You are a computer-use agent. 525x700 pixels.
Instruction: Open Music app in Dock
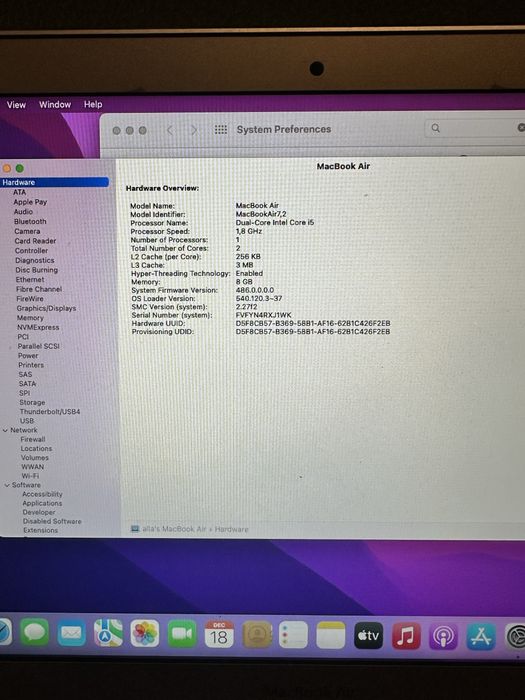406,636
